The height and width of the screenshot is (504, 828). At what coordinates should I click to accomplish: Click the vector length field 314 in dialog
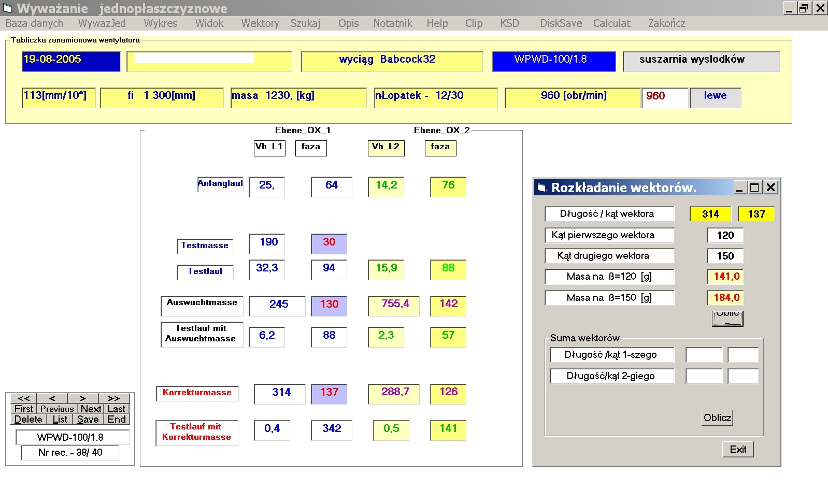pos(710,214)
